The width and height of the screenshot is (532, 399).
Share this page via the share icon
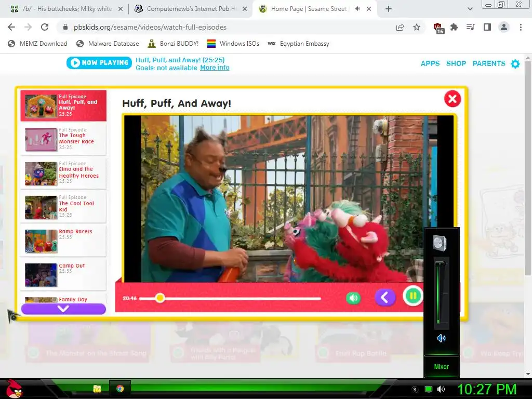tap(400, 27)
